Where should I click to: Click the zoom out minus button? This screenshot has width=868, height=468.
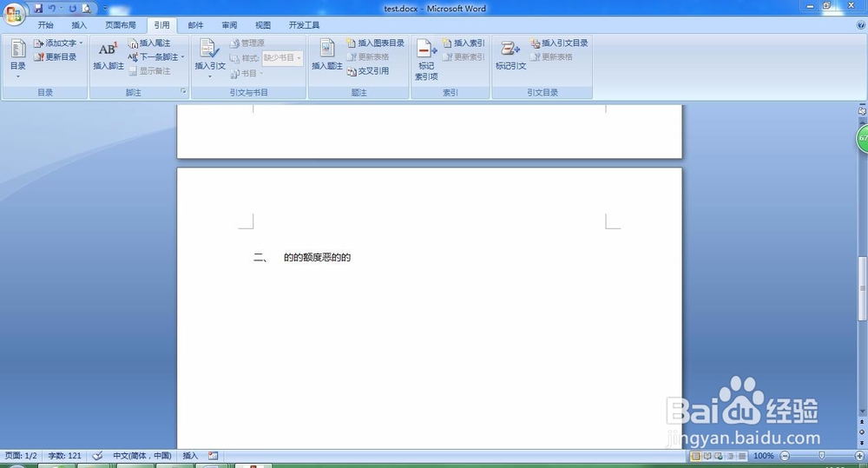click(x=785, y=456)
